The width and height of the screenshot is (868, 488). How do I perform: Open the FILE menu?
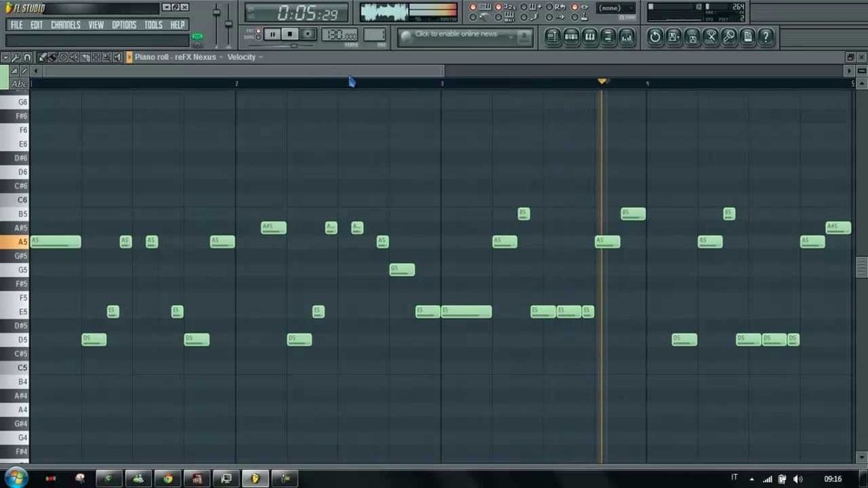(16, 25)
